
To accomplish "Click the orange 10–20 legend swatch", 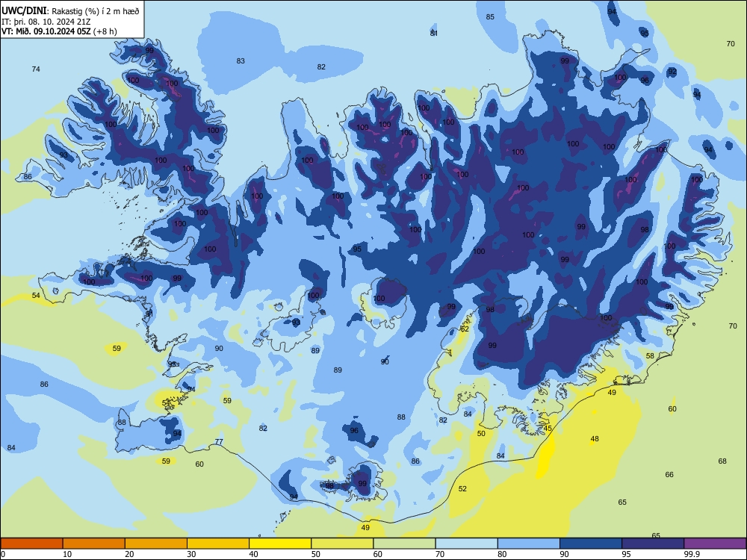I will coord(94,544).
